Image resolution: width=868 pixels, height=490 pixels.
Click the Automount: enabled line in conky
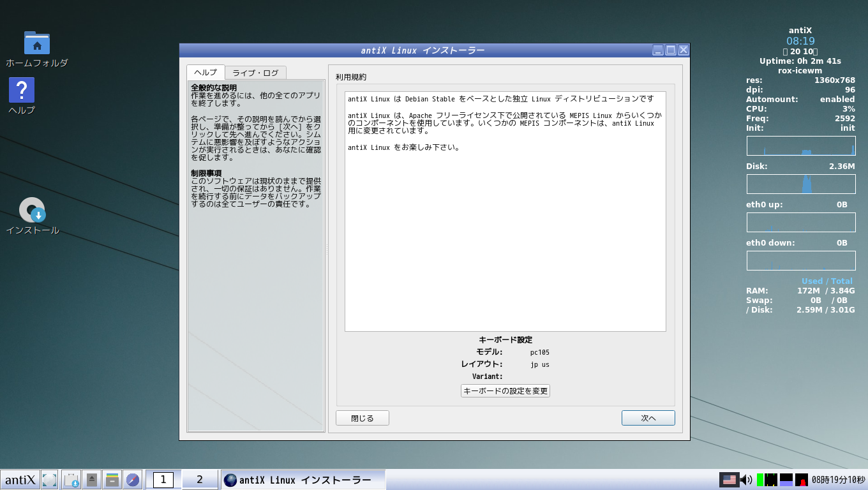tap(800, 100)
